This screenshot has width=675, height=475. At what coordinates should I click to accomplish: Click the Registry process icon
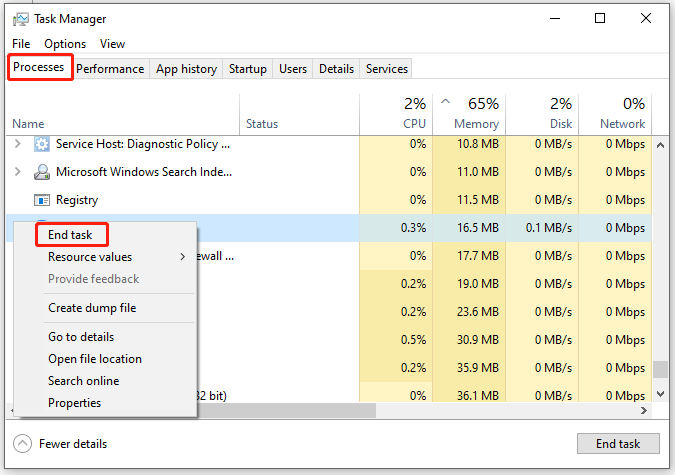coord(42,200)
